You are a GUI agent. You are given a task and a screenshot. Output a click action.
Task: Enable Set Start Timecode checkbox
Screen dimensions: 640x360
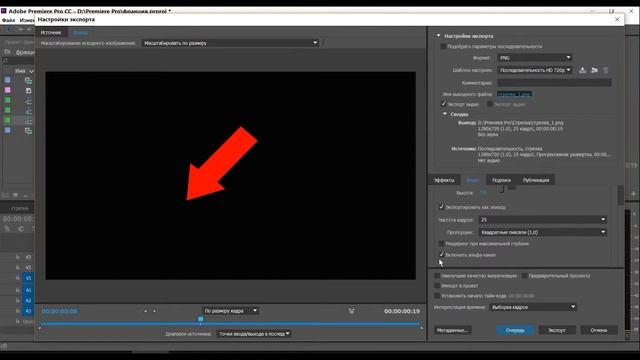[437, 296]
